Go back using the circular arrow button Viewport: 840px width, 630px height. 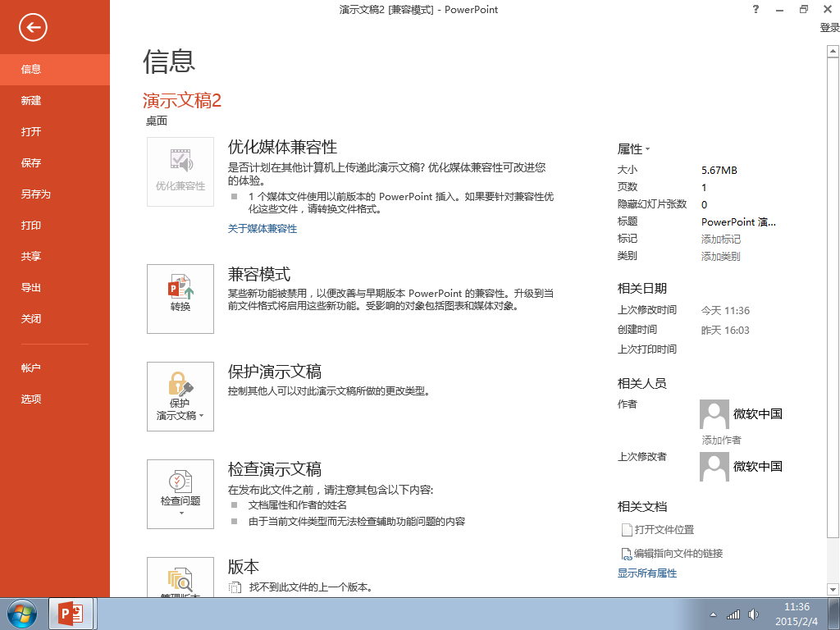point(33,27)
